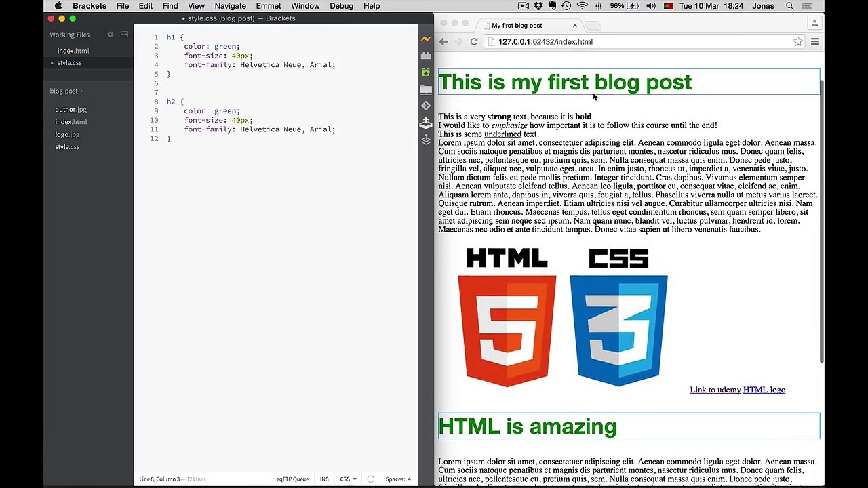Follow the HTML logo link

[764, 390]
